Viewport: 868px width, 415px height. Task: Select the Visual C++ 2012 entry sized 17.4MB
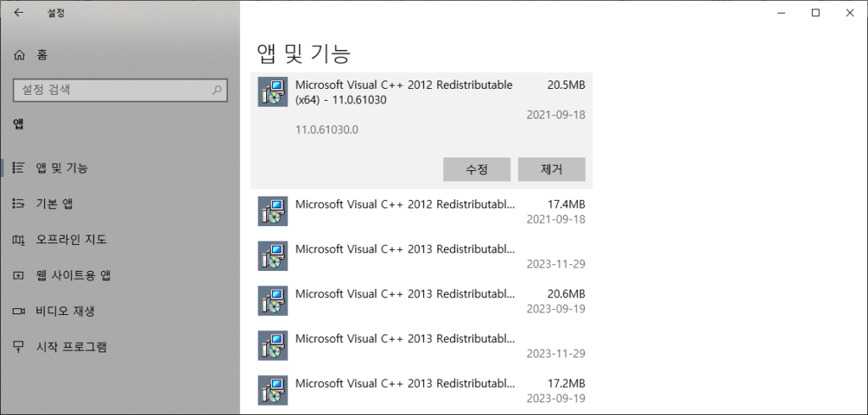click(x=421, y=211)
